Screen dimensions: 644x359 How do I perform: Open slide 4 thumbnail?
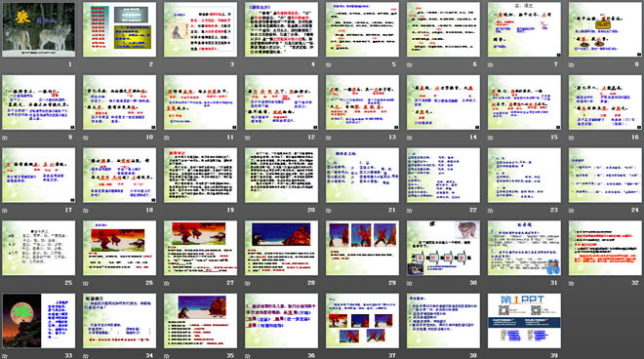coord(281,29)
